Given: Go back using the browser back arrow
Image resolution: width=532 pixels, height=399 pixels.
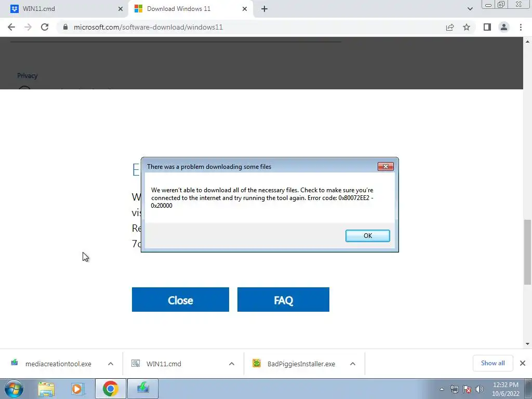Looking at the screenshot, I should pos(11,27).
